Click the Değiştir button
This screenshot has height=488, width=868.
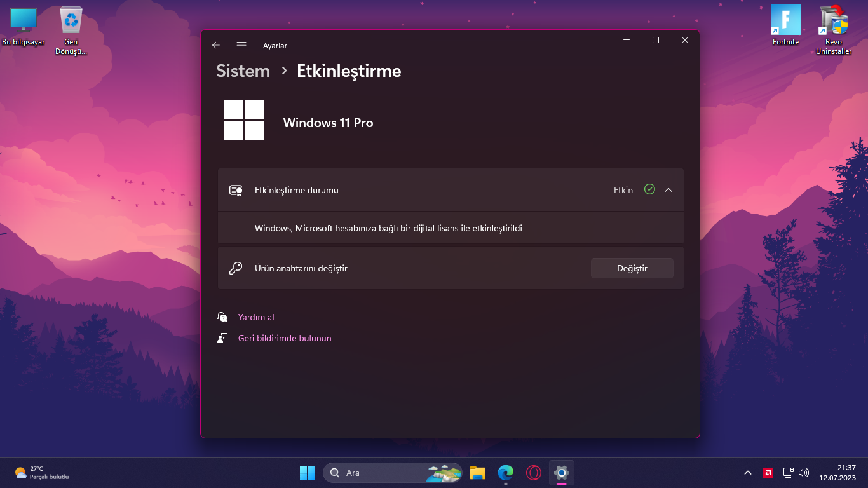pyautogui.click(x=632, y=268)
